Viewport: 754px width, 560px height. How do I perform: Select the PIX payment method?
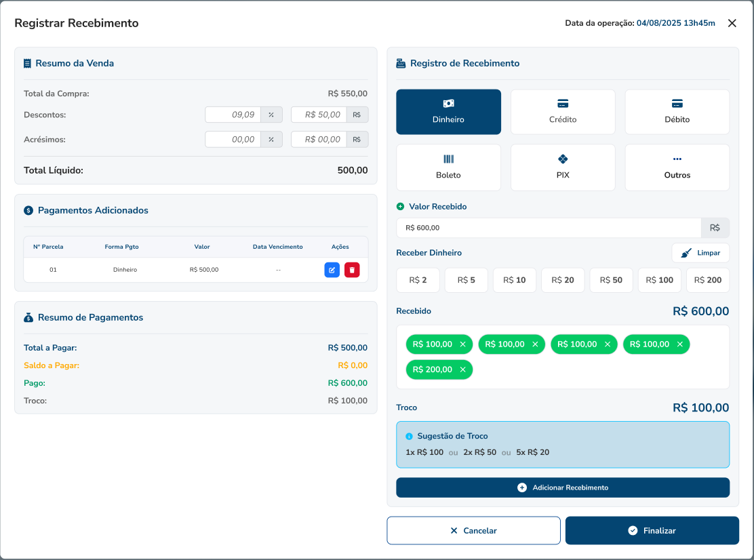[x=562, y=167]
